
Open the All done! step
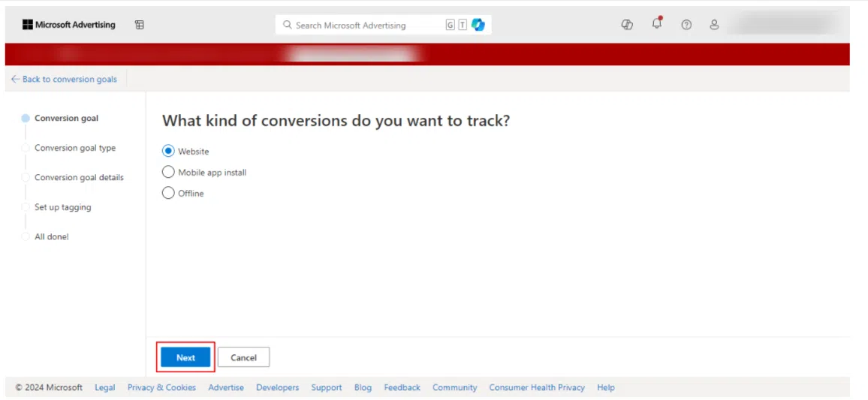(52, 237)
